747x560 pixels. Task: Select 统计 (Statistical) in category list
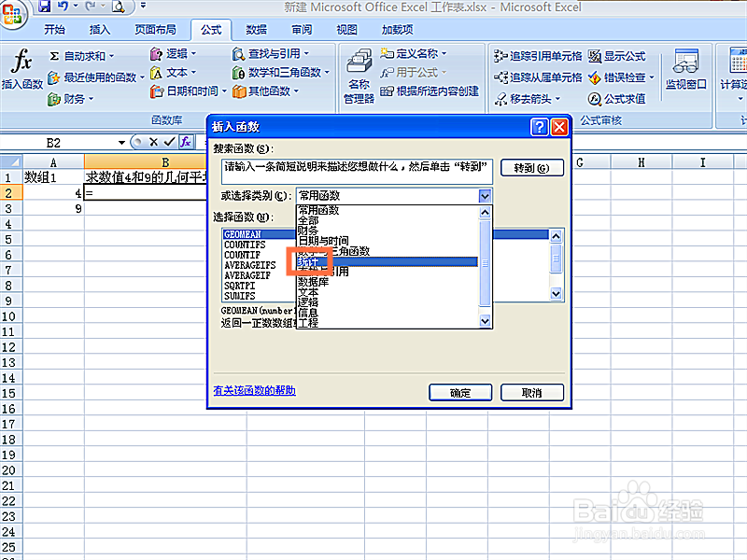[x=388, y=262]
